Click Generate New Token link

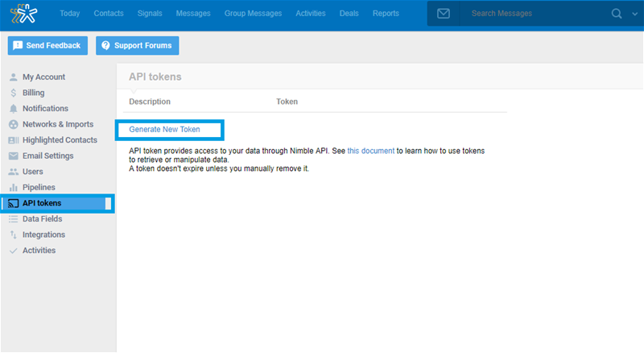(x=164, y=129)
